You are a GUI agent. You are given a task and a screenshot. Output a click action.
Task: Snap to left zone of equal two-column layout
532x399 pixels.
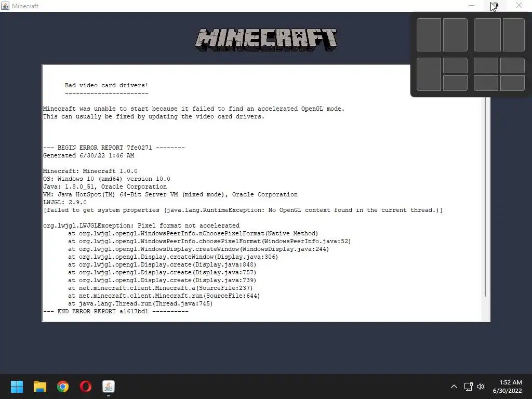tap(429, 35)
